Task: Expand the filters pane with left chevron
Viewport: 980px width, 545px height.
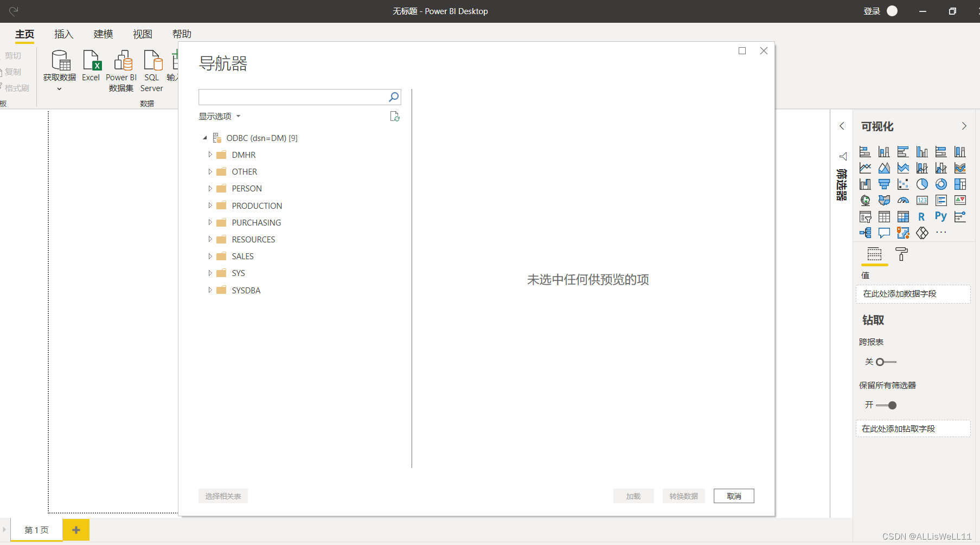Action: (x=842, y=126)
